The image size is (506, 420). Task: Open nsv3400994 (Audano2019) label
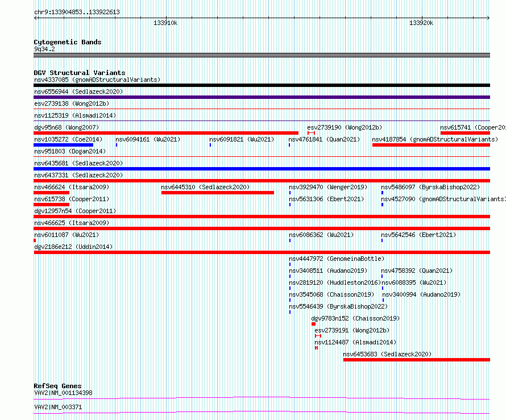(x=421, y=294)
